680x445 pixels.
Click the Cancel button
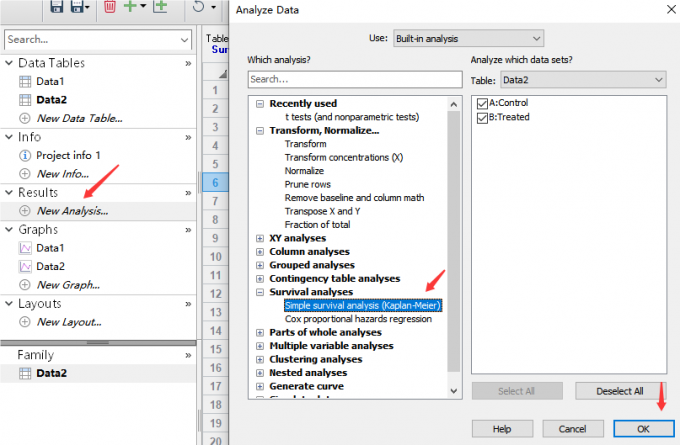click(x=572, y=429)
